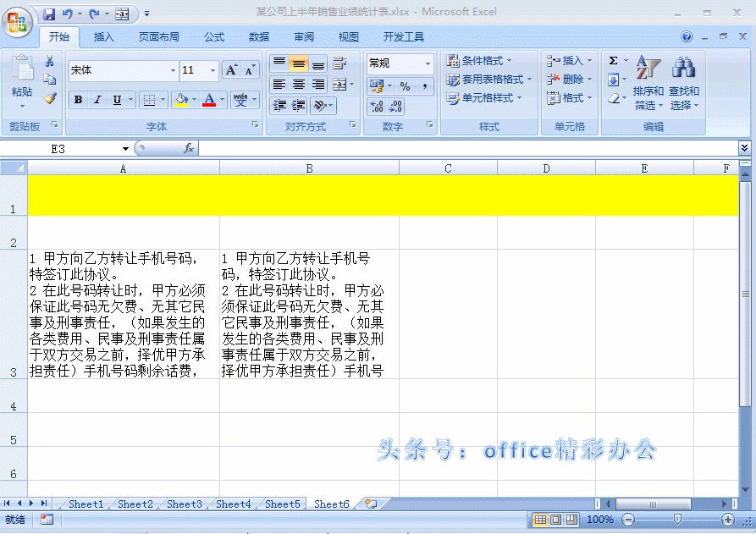
Task: Center text horizontally
Action: point(299,85)
